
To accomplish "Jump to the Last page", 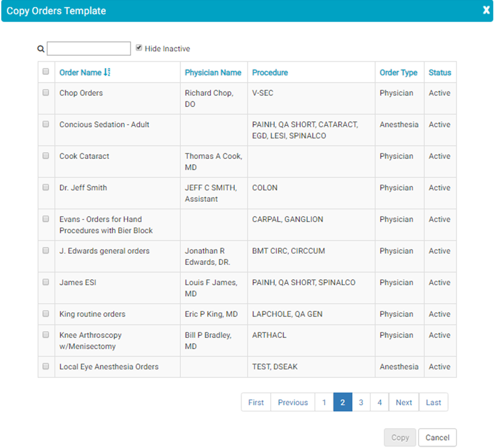I will tap(433, 402).
